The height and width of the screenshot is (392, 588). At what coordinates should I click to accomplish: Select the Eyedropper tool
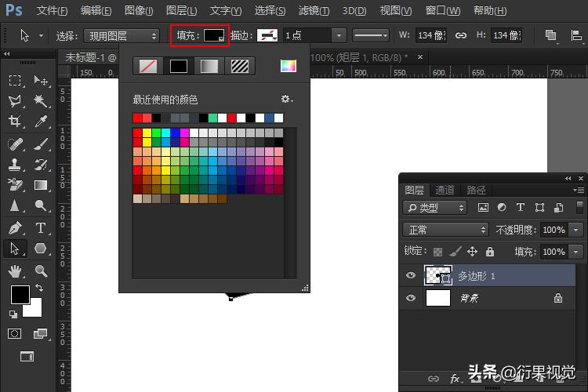41,122
